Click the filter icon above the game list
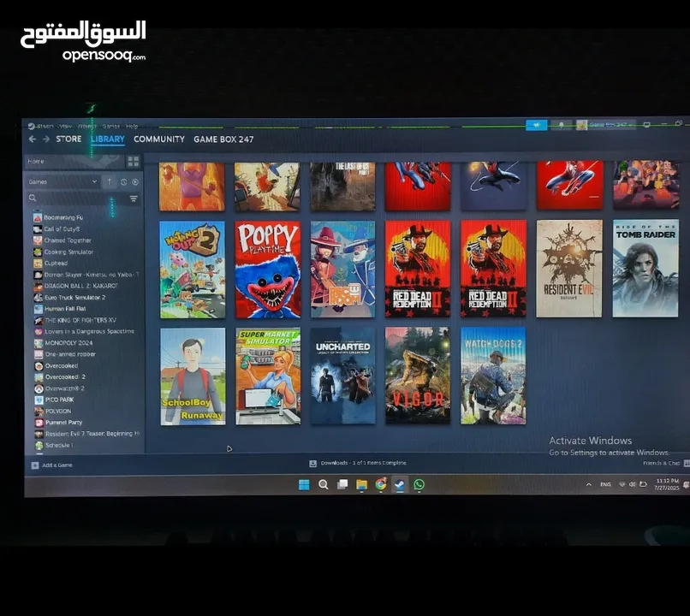 (134, 198)
